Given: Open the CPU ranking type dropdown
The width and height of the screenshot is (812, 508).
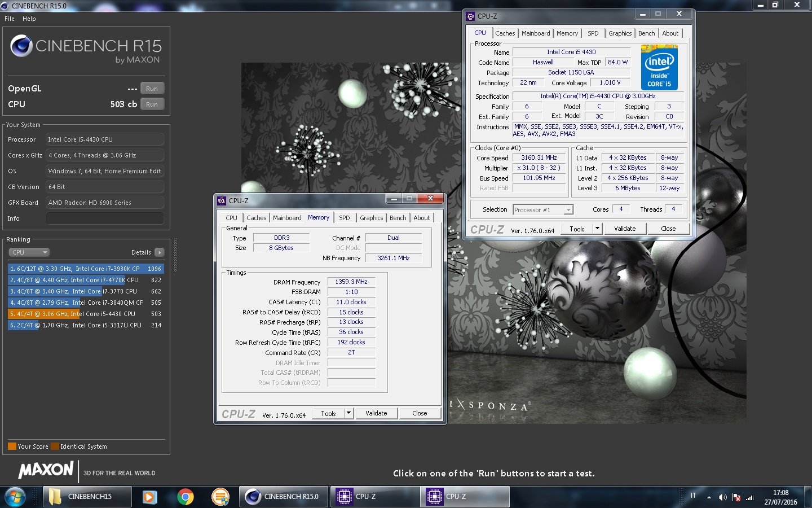Looking at the screenshot, I should pos(29,252).
